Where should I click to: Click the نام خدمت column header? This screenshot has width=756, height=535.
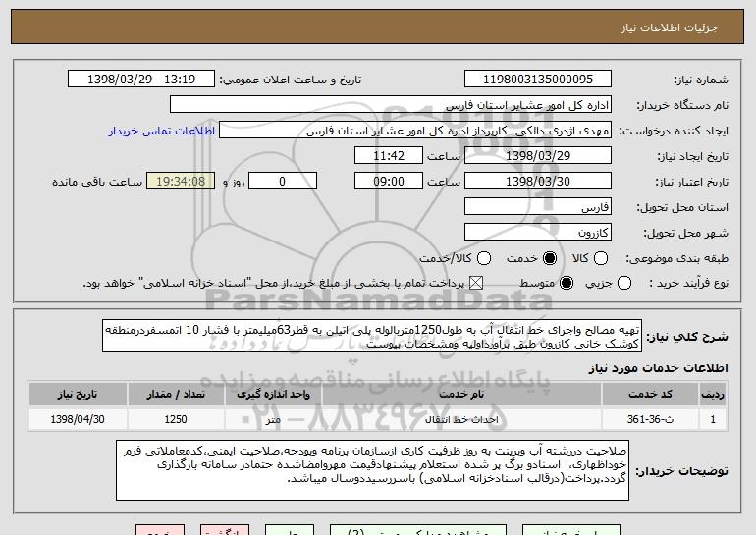click(x=461, y=395)
